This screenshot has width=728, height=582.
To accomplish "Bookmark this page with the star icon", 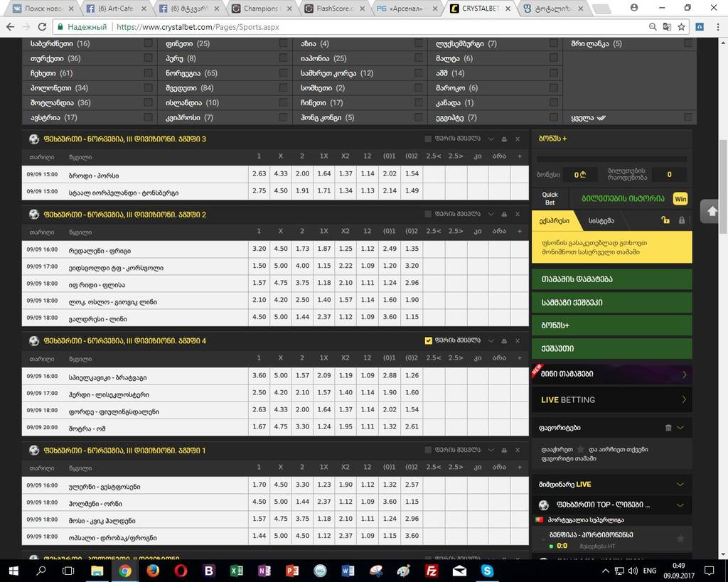I will 681,27.
